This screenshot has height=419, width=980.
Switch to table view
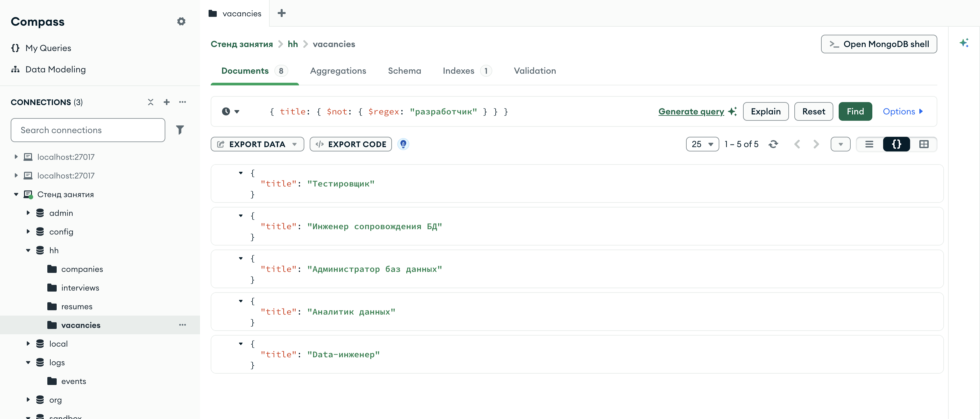click(923, 144)
